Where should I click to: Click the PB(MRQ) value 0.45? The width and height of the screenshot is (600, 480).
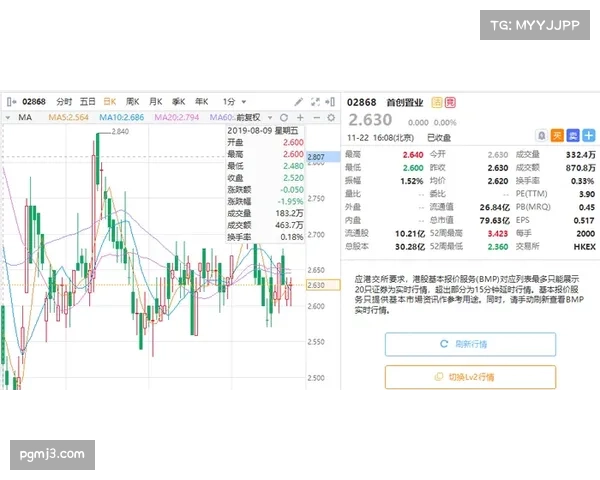click(587, 207)
